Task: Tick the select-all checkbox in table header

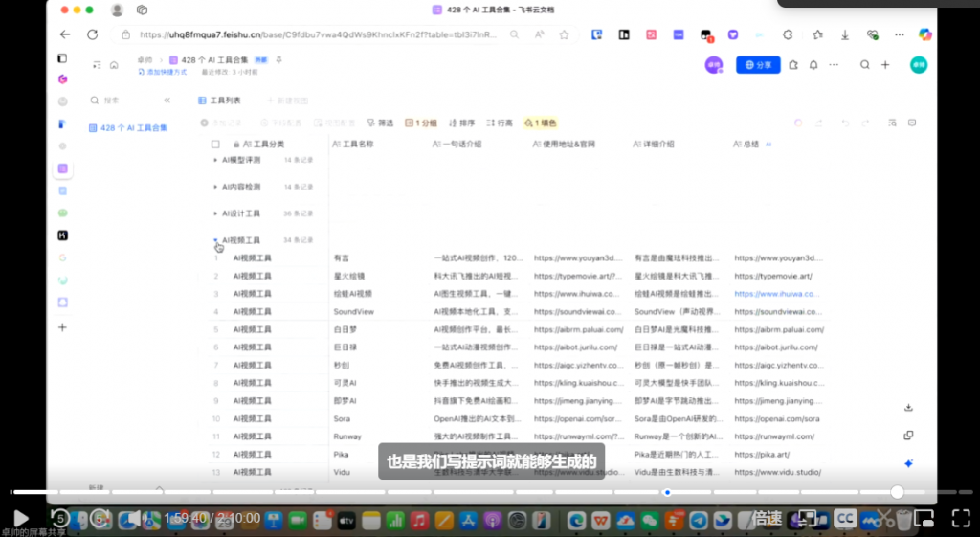Action: [215, 144]
